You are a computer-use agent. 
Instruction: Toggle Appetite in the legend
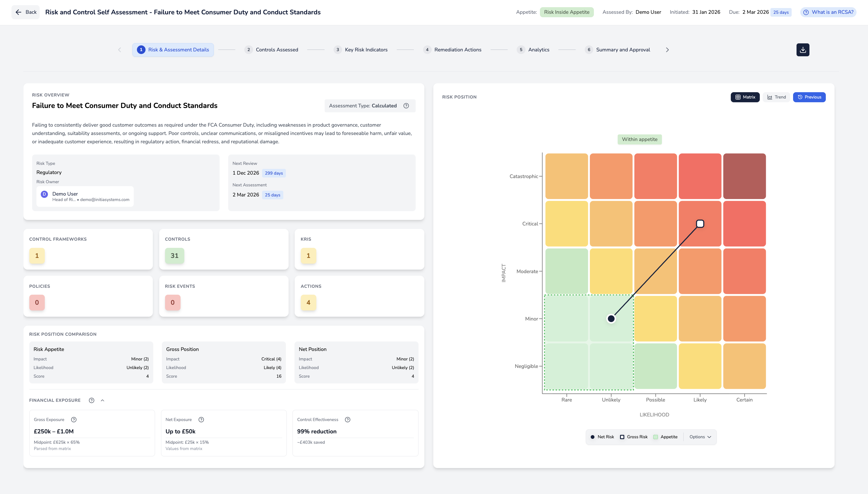click(665, 437)
